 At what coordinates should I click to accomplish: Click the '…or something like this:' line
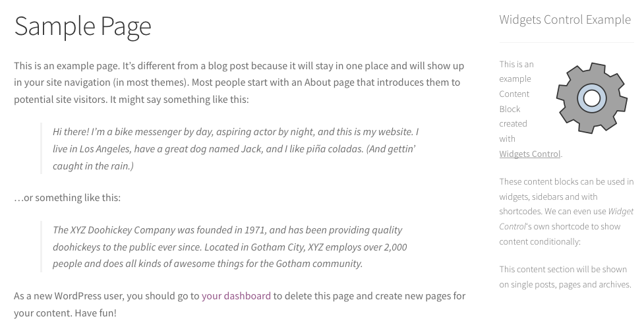coord(67,198)
